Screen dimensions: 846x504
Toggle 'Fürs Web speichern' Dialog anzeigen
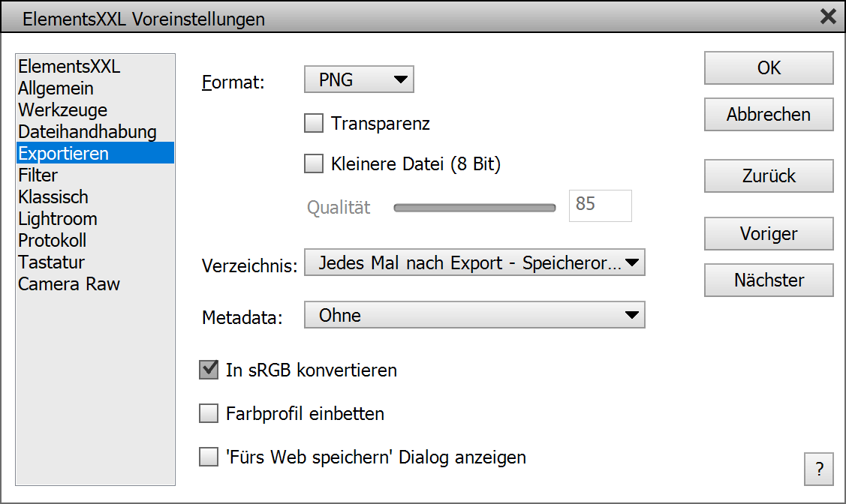point(209,457)
